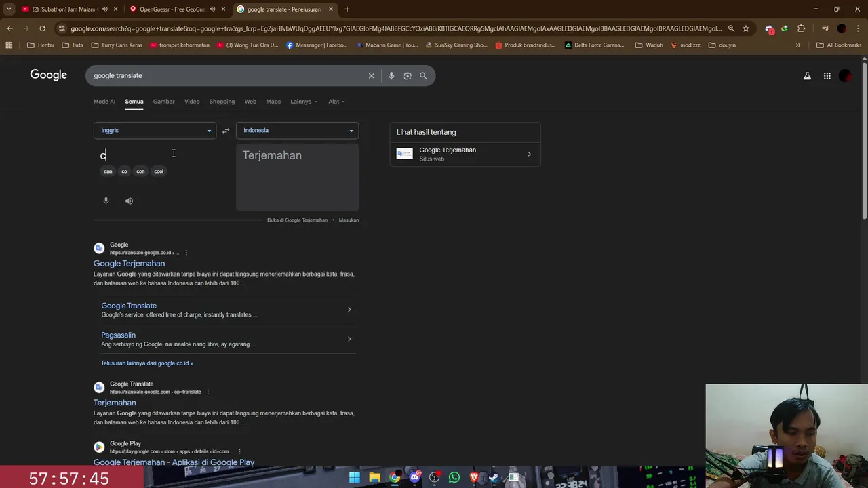Switch to Video results tab
The image size is (868, 488).
pyautogui.click(x=192, y=102)
